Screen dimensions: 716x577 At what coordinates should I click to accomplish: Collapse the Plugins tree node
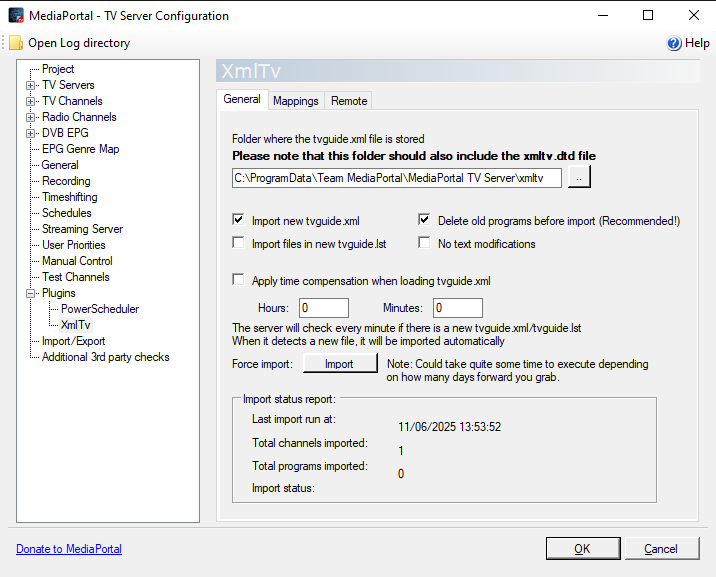click(x=31, y=294)
